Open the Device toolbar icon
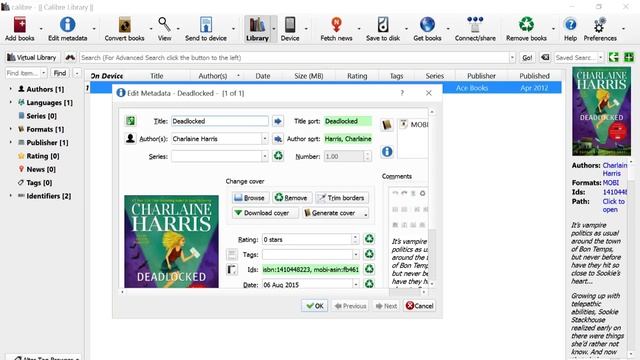This screenshot has height=360, width=640. coord(290,25)
